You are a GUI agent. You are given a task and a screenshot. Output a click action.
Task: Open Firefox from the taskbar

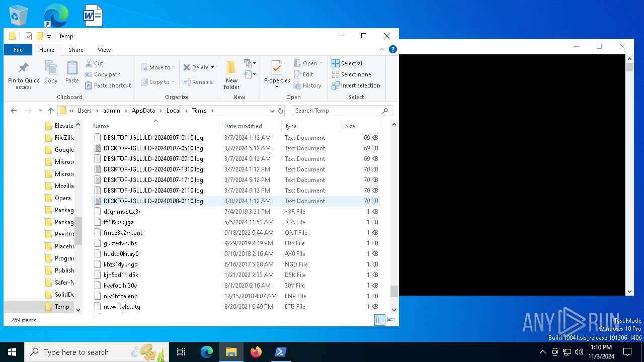click(x=256, y=352)
